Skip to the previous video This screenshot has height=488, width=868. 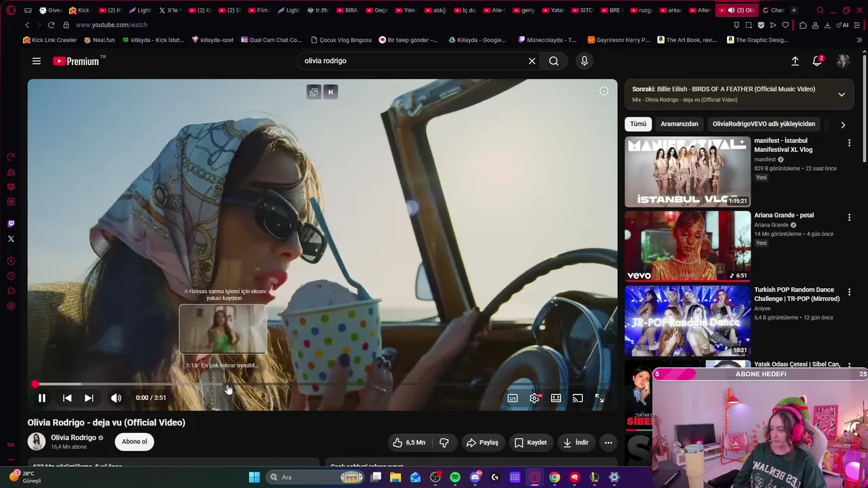[67, 398]
